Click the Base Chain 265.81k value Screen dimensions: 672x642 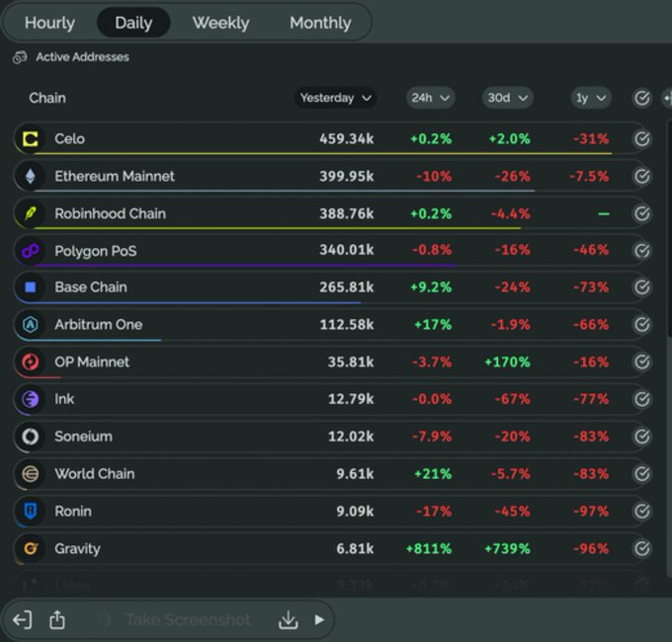point(346,287)
